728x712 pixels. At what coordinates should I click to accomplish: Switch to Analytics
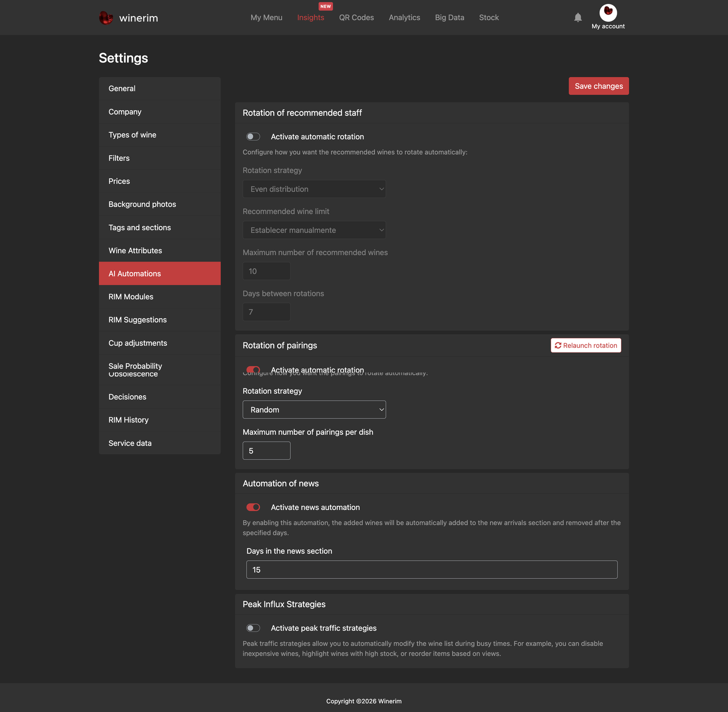[404, 17]
